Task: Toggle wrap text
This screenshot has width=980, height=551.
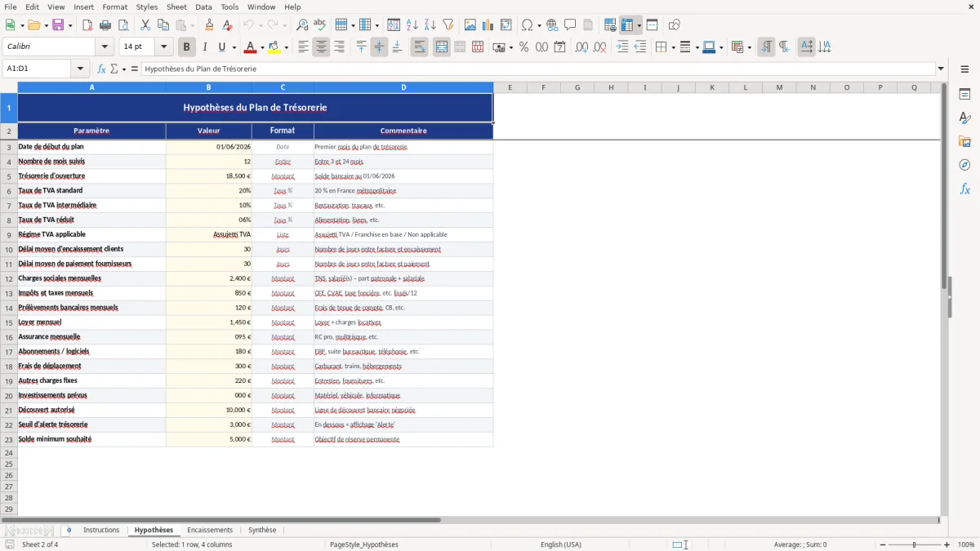Action: click(420, 47)
